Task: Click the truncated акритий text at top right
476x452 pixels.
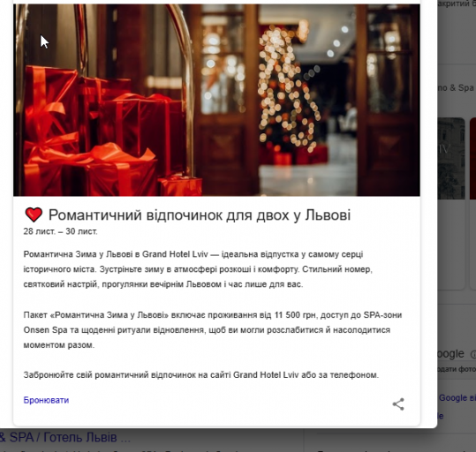Action: click(x=457, y=4)
